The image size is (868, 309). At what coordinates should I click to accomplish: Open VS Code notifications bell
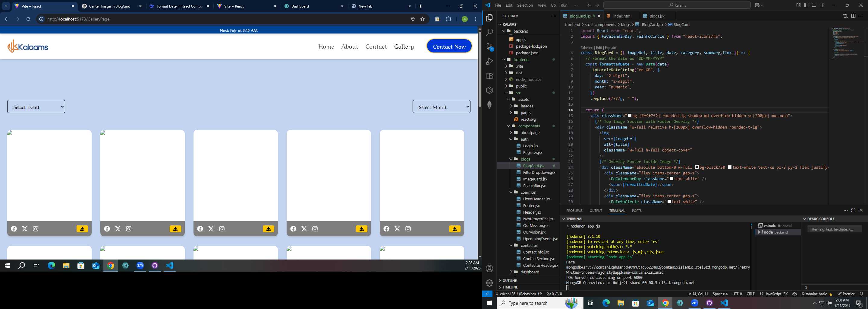(x=861, y=294)
